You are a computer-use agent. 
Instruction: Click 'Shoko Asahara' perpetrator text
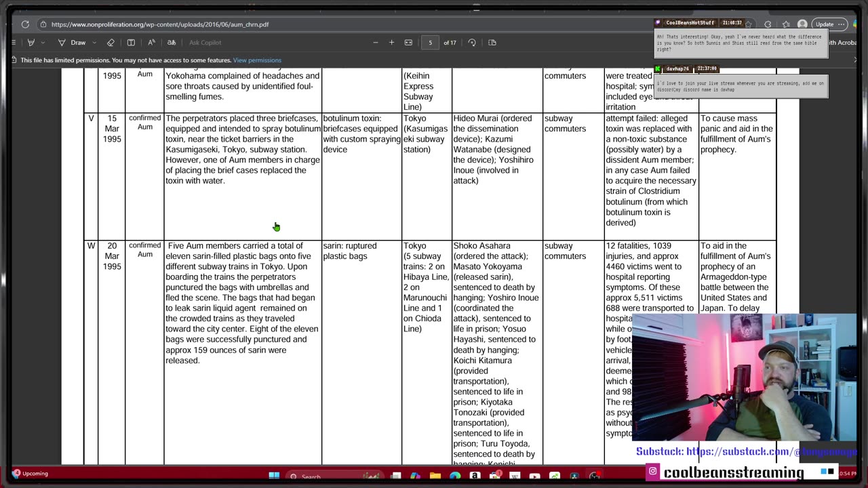click(481, 246)
